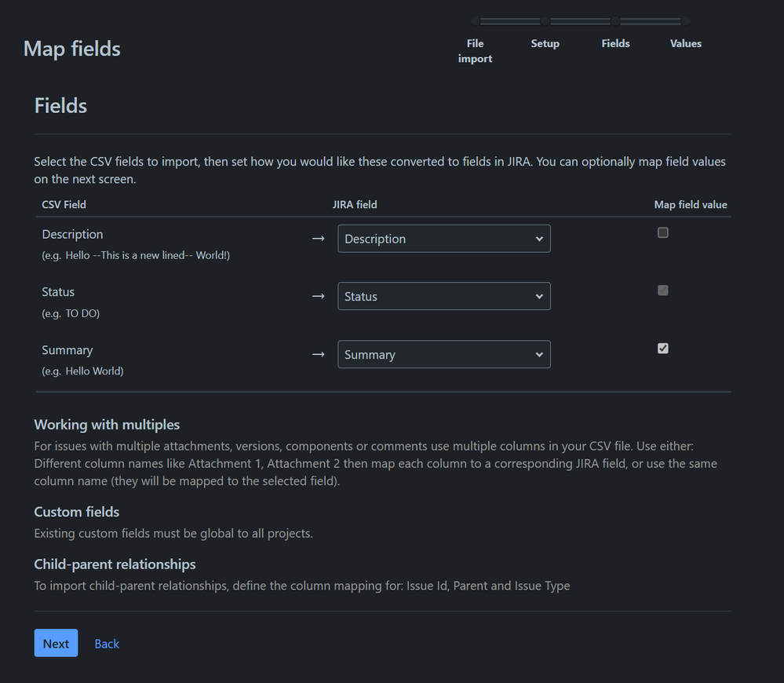Uncheck Map field value checkbox for Summary
784x683 pixels.
click(x=662, y=349)
